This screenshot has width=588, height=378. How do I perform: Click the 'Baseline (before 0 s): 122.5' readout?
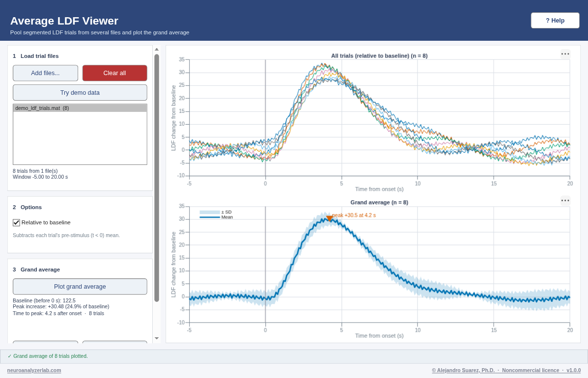click(44, 300)
